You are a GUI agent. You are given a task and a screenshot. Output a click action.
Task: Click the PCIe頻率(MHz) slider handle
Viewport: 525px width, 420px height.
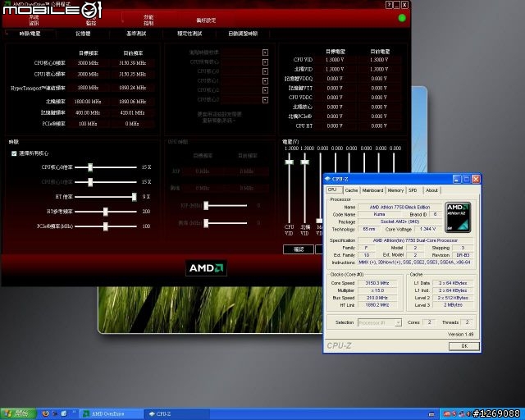click(x=106, y=226)
